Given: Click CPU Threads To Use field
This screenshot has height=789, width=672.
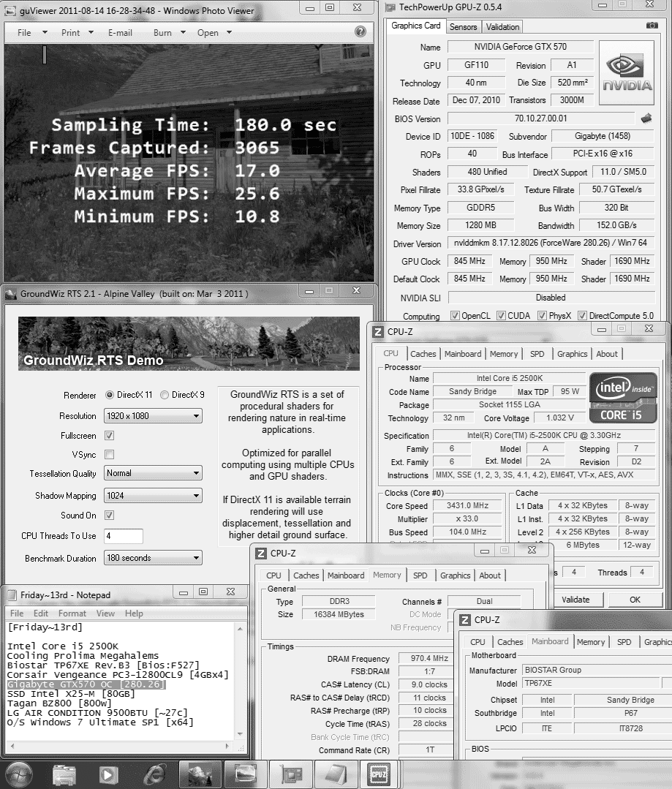Looking at the screenshot, I should (x=124, y=536).
